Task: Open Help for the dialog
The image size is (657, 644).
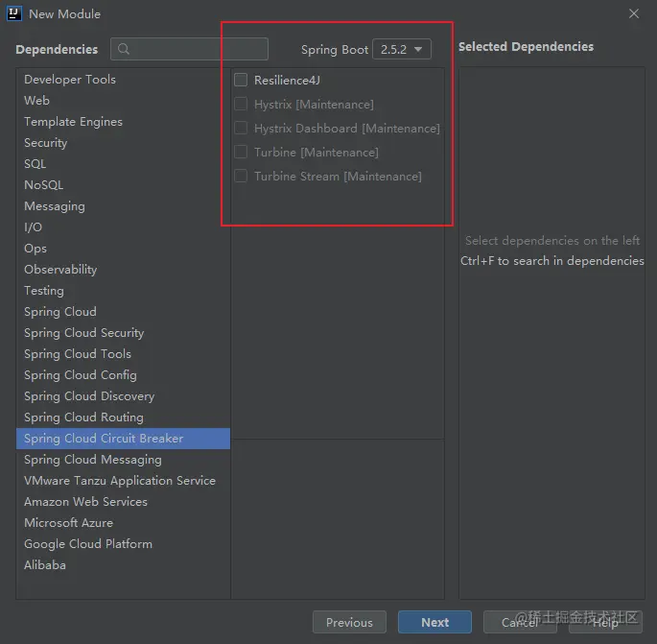Action: tap(605, 622)
